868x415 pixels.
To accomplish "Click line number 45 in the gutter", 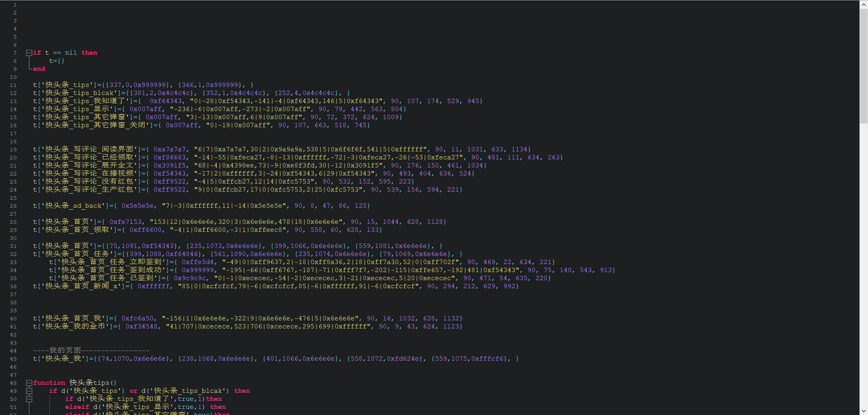I will [x=13, y=359].
